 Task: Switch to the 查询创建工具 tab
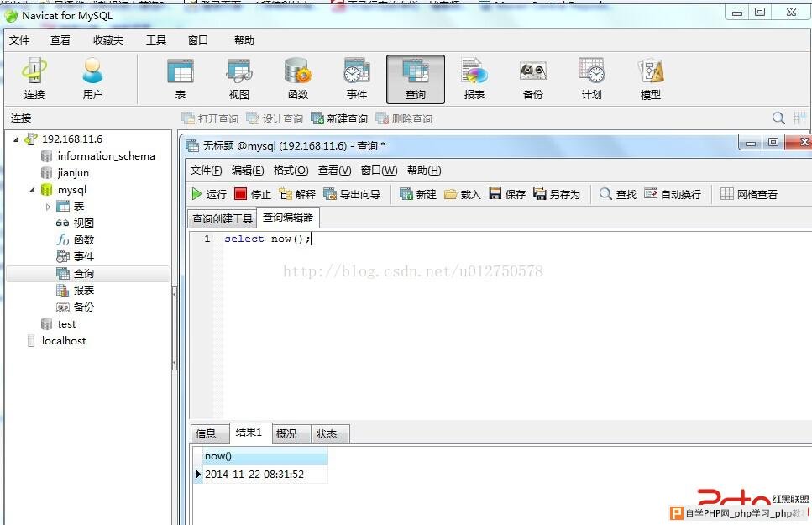point(223,219)
